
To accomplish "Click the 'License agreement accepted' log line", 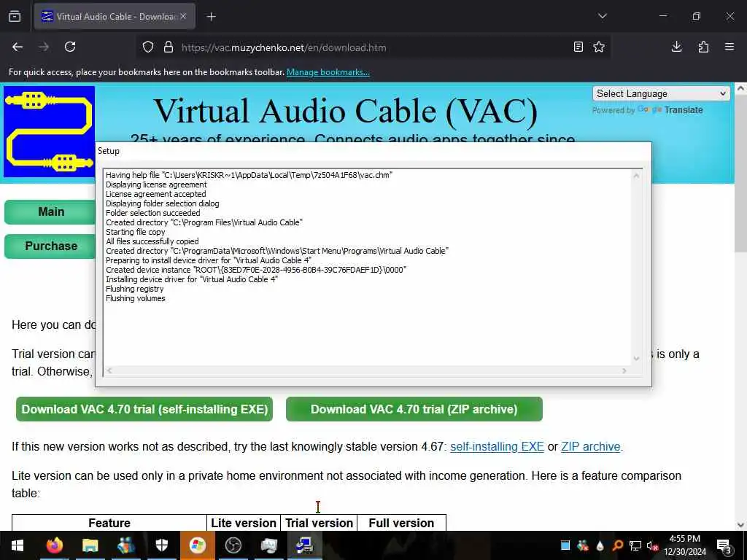I will tap(156, 194).
